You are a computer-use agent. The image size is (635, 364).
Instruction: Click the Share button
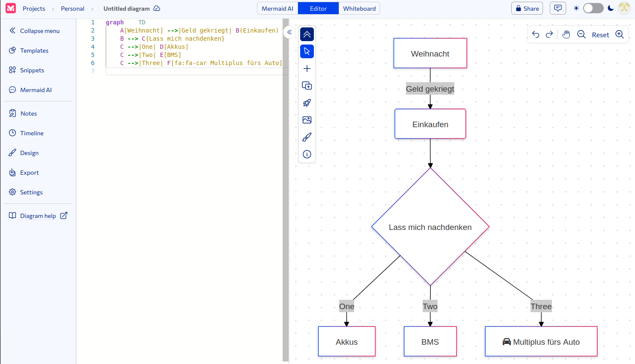[x=527, y=9]
